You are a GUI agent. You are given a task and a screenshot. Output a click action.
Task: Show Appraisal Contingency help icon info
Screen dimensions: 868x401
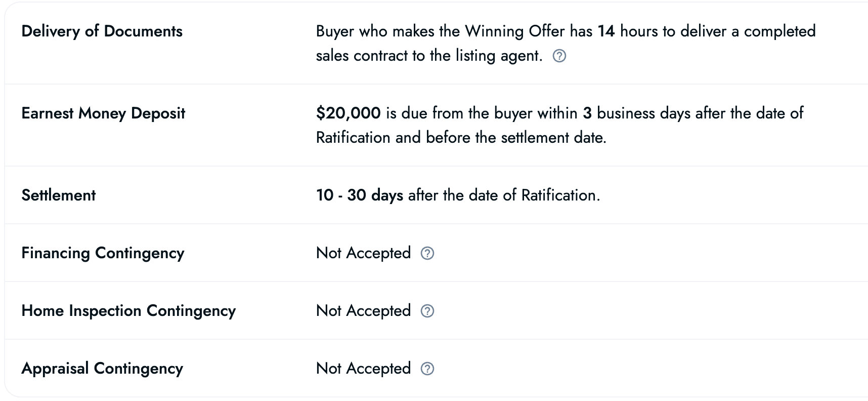pyautogui.click(x=427, y=369)
